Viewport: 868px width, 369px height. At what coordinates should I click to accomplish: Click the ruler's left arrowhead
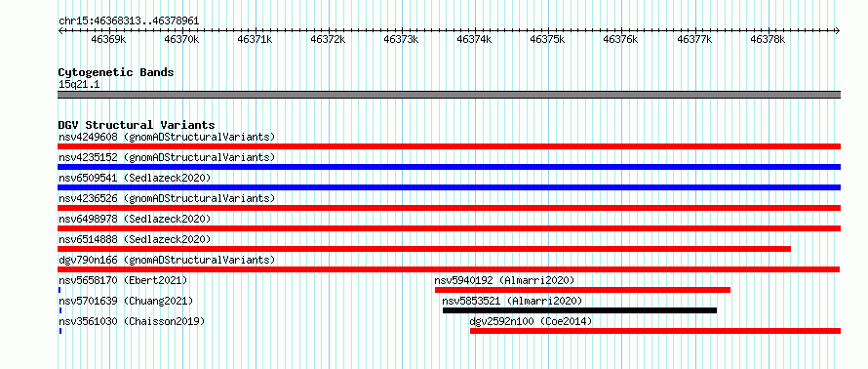pyautogui.click(x=60, y=30)
